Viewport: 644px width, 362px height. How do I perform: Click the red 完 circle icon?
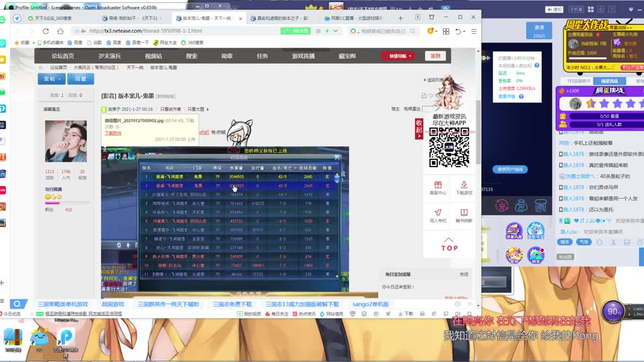point(502,205)
